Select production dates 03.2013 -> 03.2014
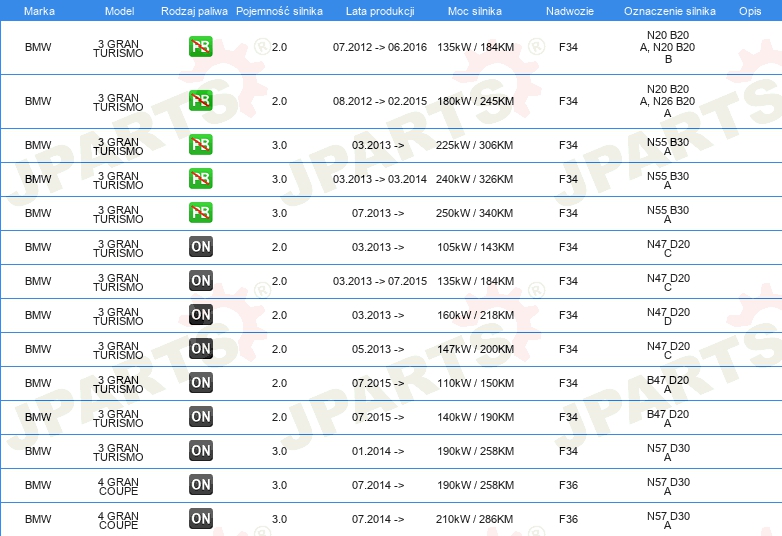Image resolution: width=782 pixels, height=536 pixels. [x=380, y=179]
